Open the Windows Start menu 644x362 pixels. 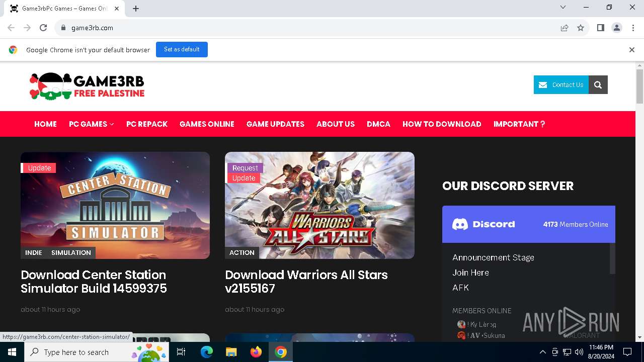tap(12, 352)
